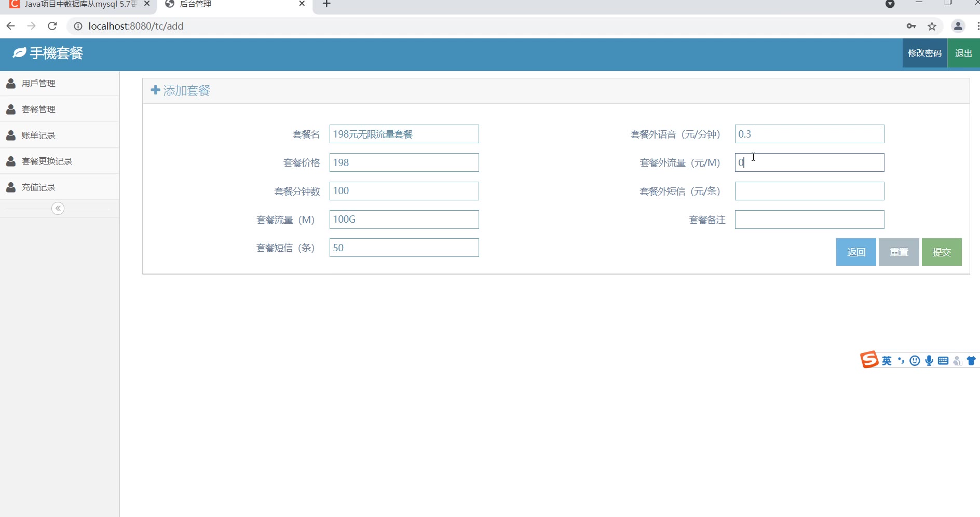Click the plus icon beside 添加套餐
Screen dimensions: 980x517
(155, 90)
